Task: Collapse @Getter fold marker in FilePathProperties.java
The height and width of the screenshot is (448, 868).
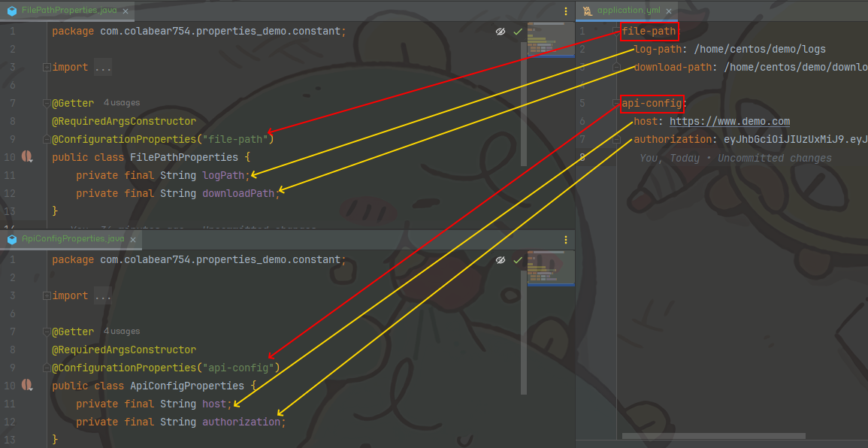Action: click(47, 103)
